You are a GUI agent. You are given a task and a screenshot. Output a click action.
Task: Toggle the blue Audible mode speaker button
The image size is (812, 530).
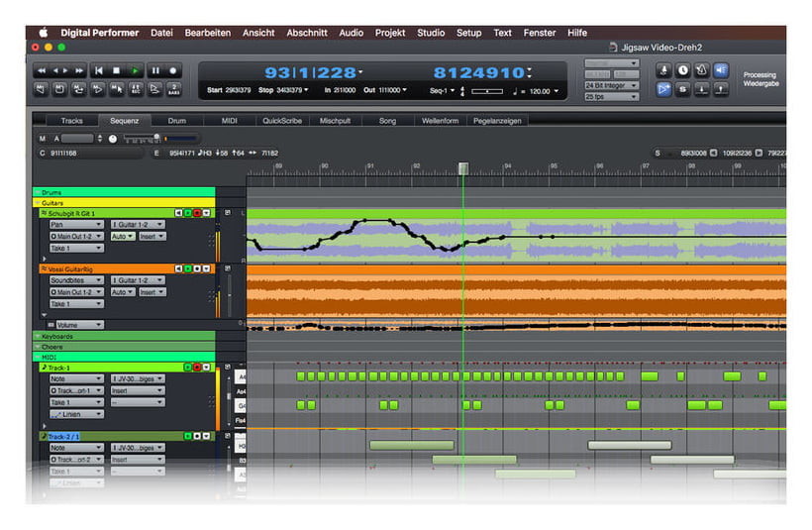[721, 70]
